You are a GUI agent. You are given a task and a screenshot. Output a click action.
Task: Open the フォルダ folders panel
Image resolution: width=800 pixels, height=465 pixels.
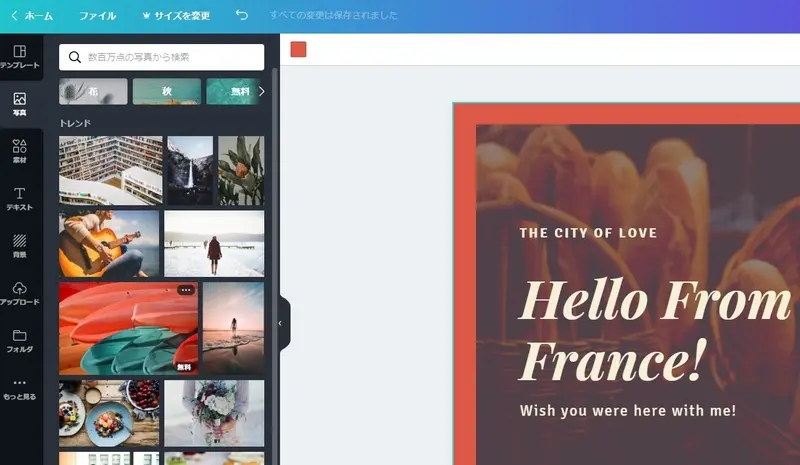pyautogui.click(x=20, y=340)
